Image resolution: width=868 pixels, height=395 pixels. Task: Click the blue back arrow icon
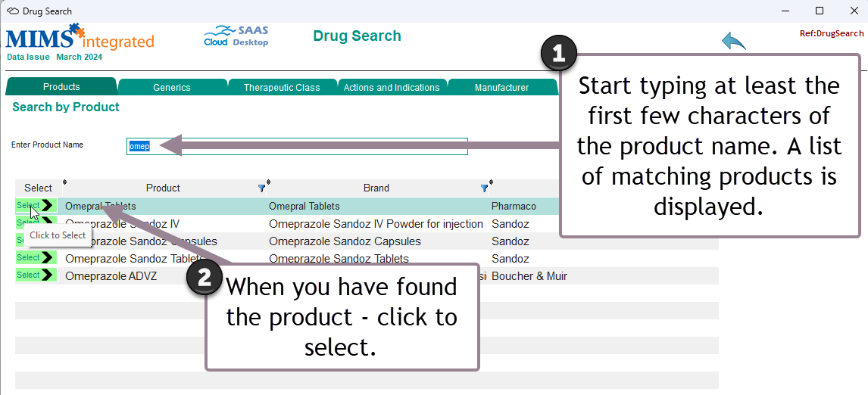(x=733, y=41)
